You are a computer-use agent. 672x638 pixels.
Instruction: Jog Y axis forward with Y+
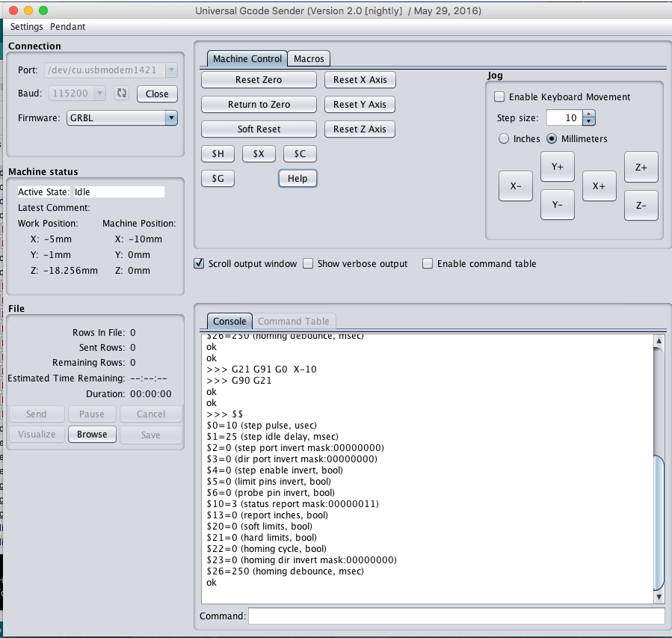(x=557, y=167)
